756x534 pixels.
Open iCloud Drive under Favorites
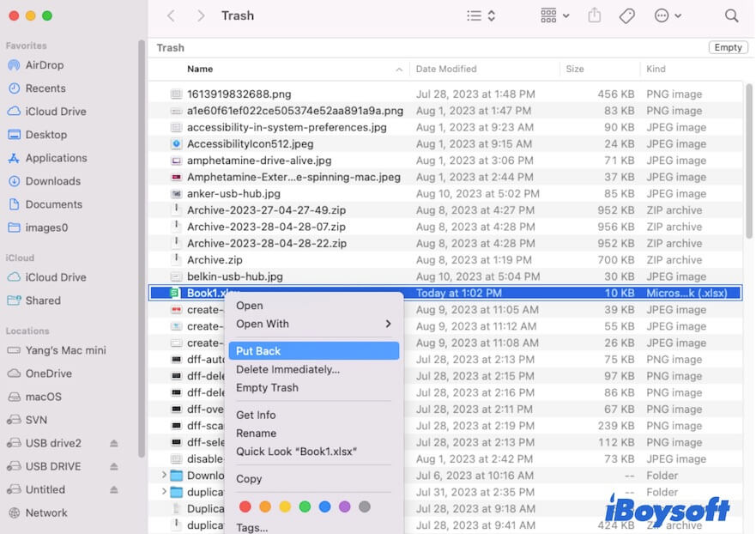(55, 112)
